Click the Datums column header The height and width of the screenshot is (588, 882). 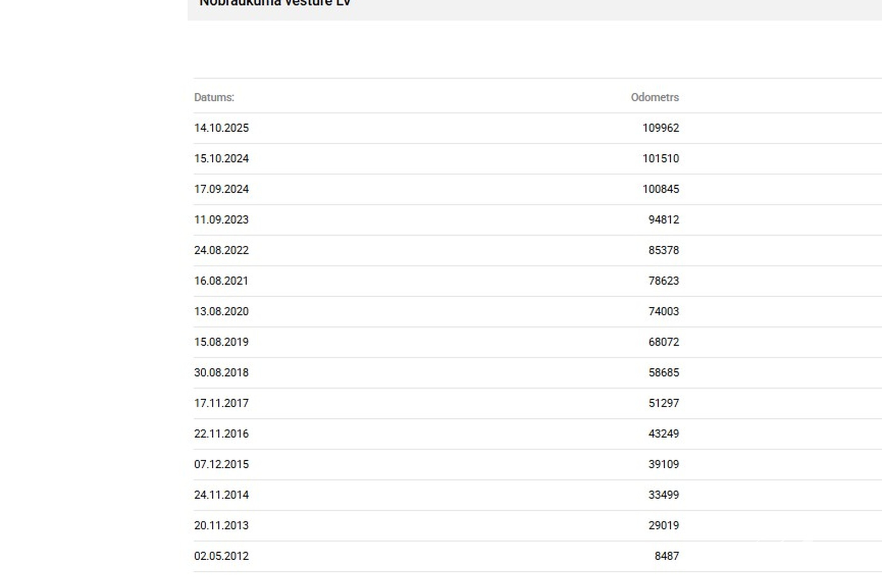[214, 98]
